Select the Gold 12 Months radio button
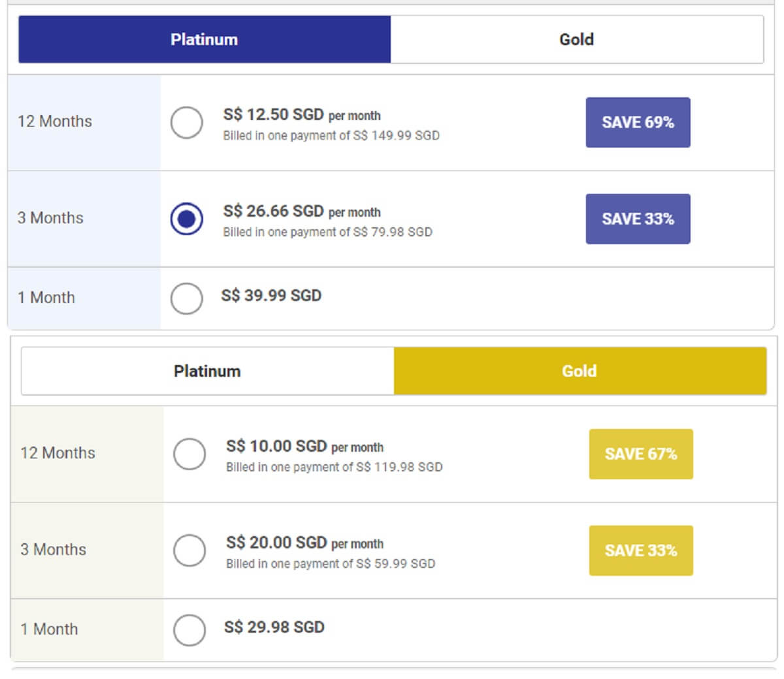The image size is (784, 679). pos(189,454)
